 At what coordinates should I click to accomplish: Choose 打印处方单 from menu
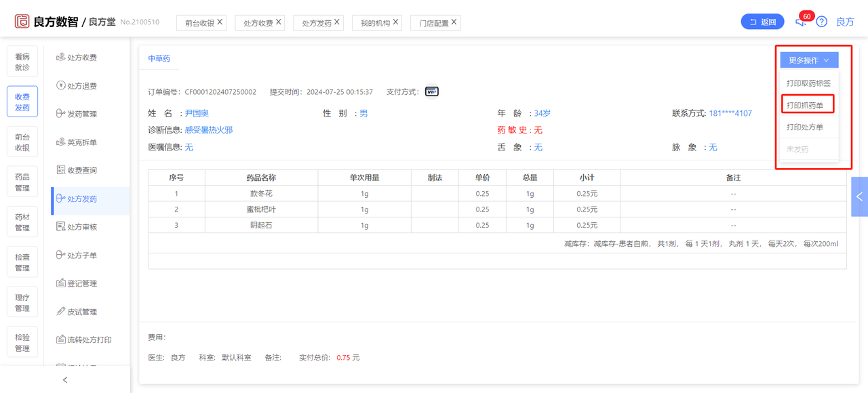click(x=809, y=127)
